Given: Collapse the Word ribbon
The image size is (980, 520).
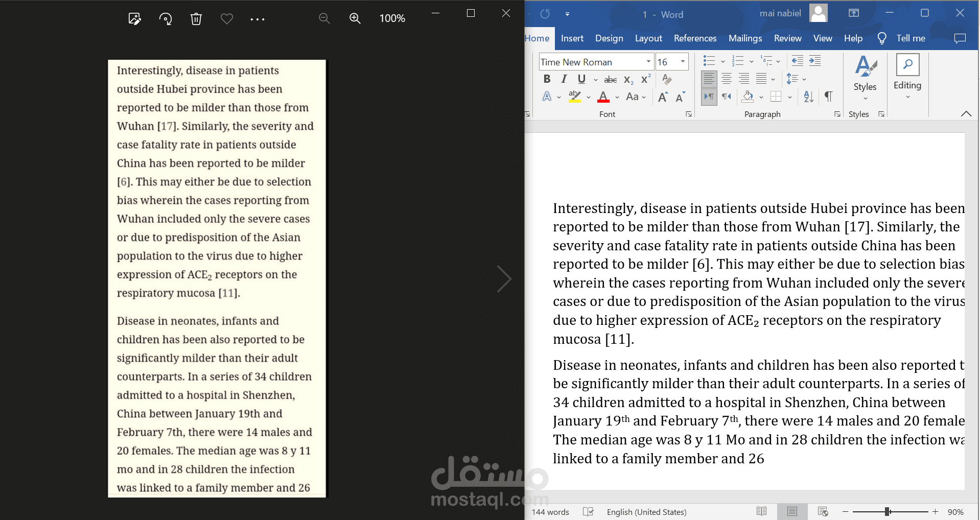Looking at the screenshot, I should pyautogui.click(x=966, y=114).
